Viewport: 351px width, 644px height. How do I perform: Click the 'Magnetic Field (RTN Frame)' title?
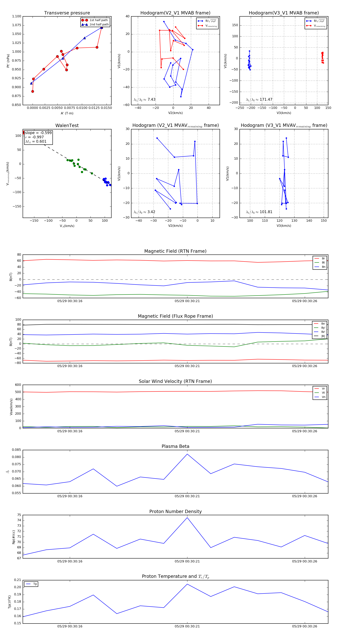(x=175, y=251)
